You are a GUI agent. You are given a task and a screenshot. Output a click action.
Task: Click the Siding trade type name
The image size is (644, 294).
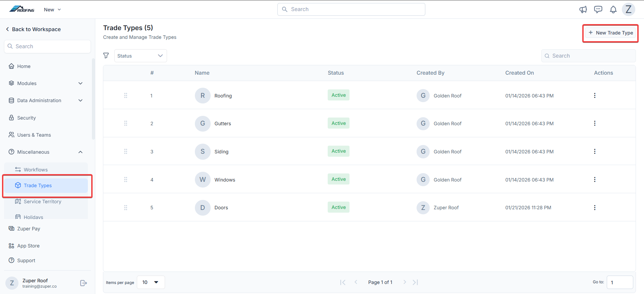point(221,152)
